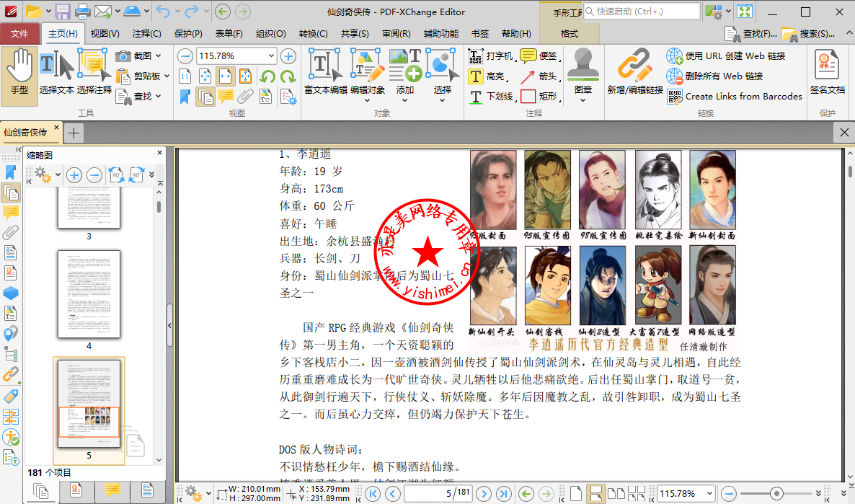This screenshot has height=504, width=855.
Task: Pick the Typewriter (打字机) annotation tool
Action: pos(492,56)
